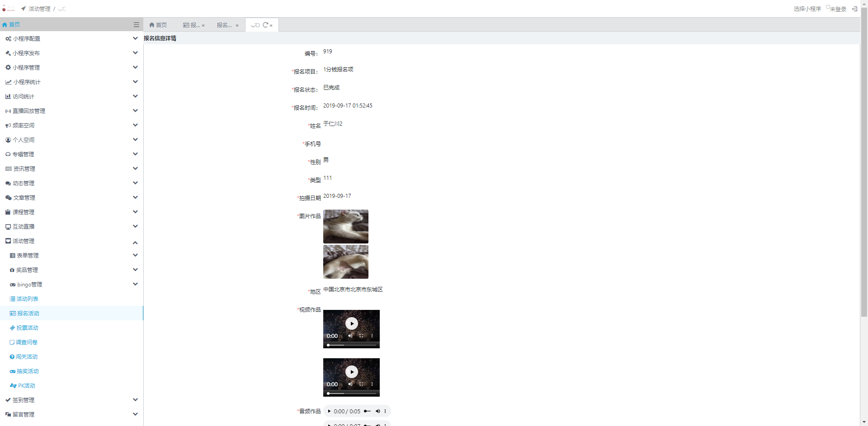Image resolution: width=868 pixels, height=426 pixels.
Task: Close the third tab labeled 报名...
Action: click(x=237, y=26)
